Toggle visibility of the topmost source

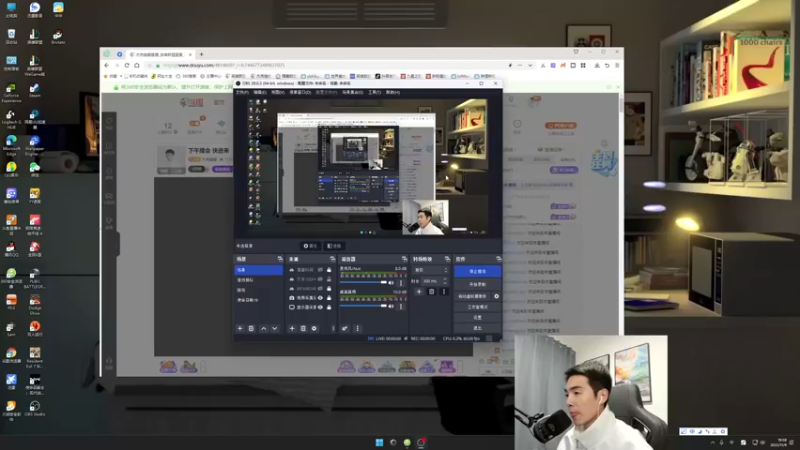[320, 270]
